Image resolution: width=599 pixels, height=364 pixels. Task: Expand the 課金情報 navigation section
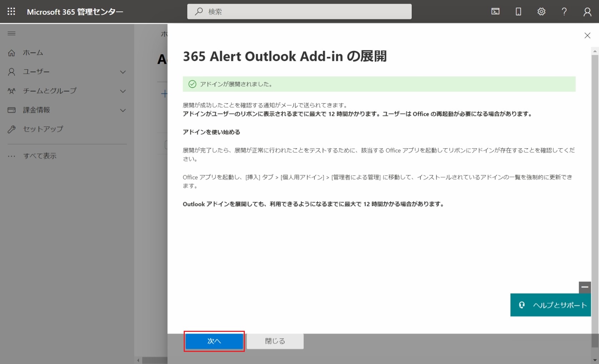click(123, 110)
